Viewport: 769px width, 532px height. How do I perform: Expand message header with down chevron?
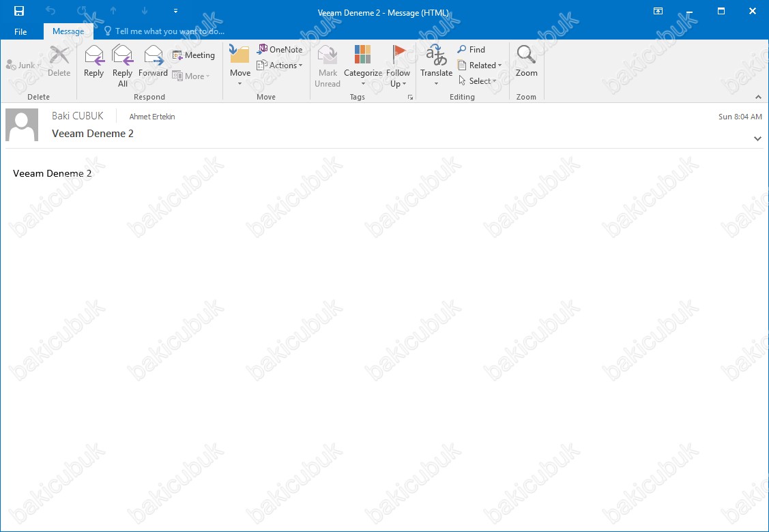[x=757, y=138]
